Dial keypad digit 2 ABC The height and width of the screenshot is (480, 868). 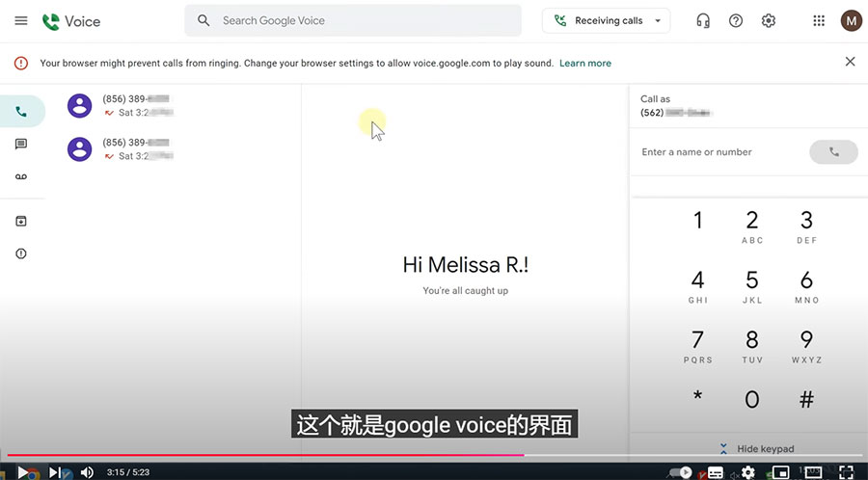(x=751, y=227)
